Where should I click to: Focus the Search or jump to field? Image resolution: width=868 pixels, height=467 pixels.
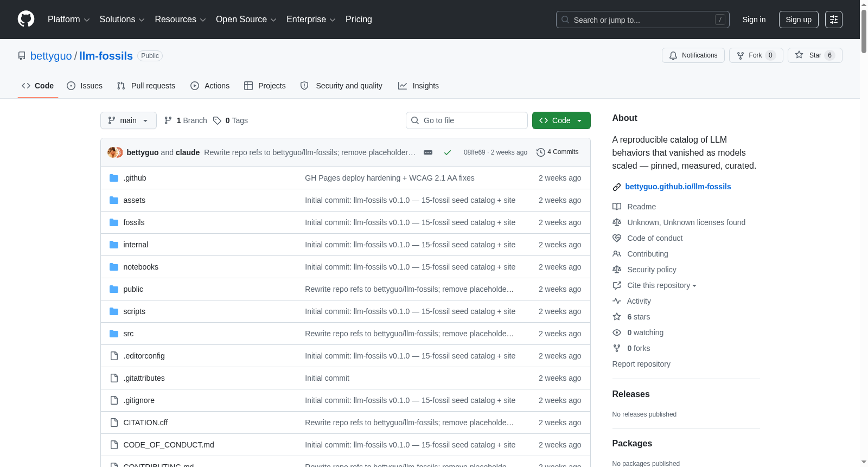tap(643, 20)
